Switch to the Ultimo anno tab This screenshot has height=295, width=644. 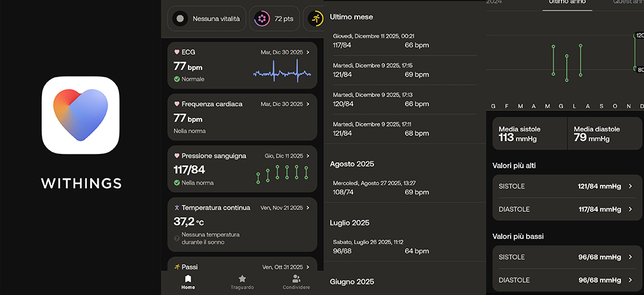point(566,3)
